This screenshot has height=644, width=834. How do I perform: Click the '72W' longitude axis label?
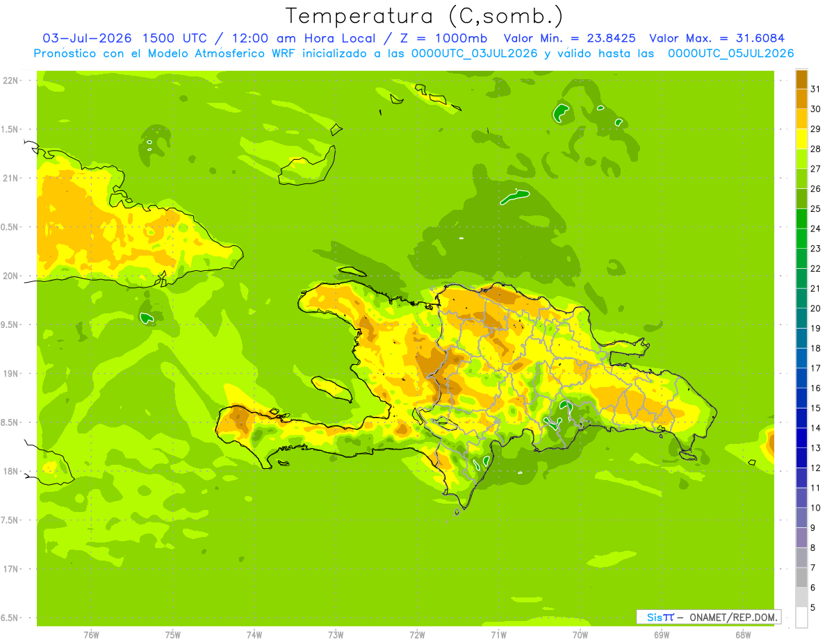(417, 635)
